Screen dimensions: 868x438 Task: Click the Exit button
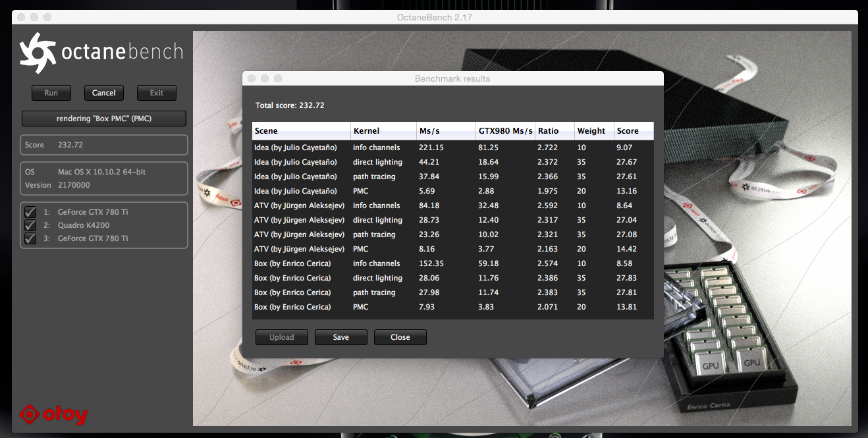[x=157, y=93]
